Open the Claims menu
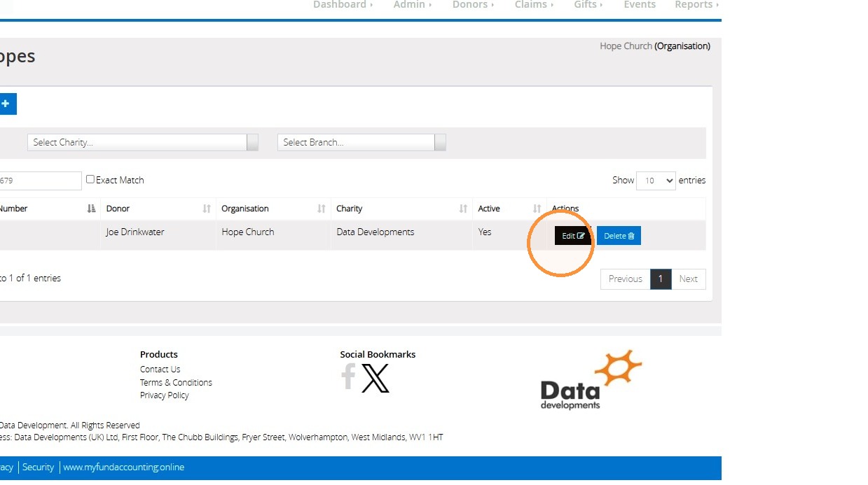868x485 pixels. (534, 5)
